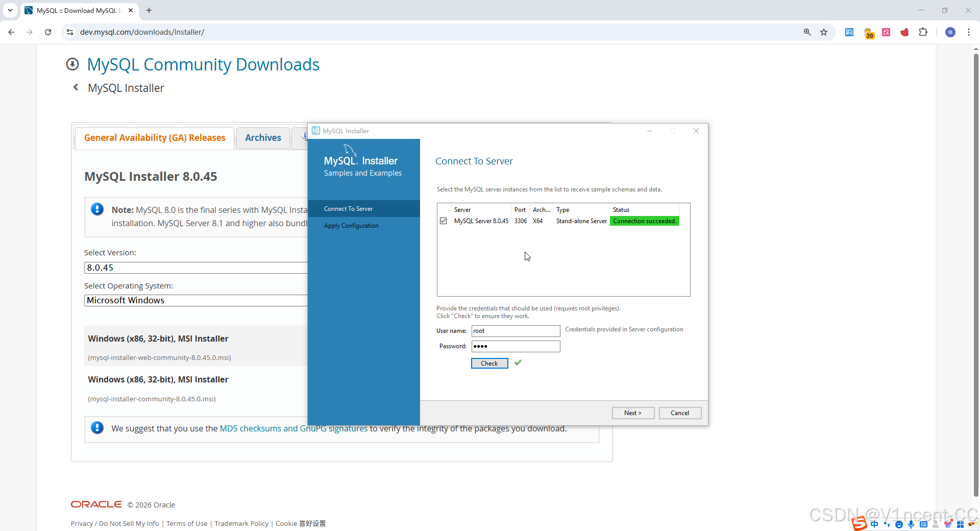Click the port cell 3306
Viewport: 980px width, 531px height.
(521, 221)
